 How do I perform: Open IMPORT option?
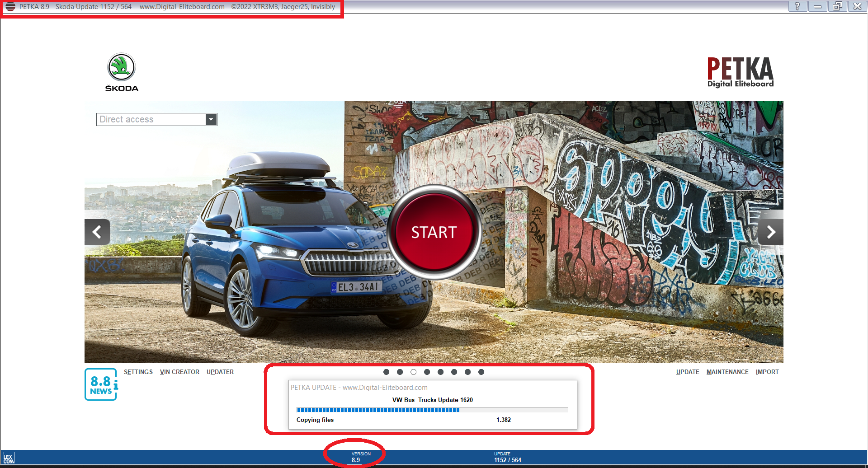tap(767, 372)
